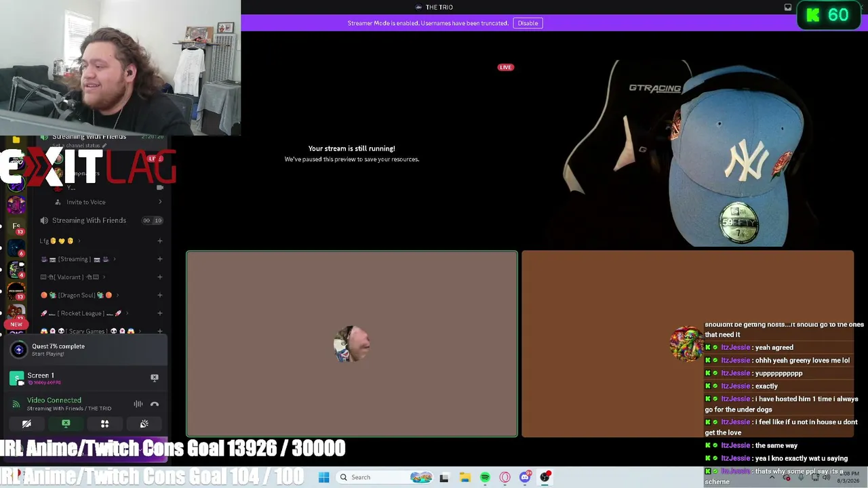Image resolution: width=868 pixels, height=488 pixels.
Task: Open OBS Studio from the taskbar
Action: click(x=545, y=477)
